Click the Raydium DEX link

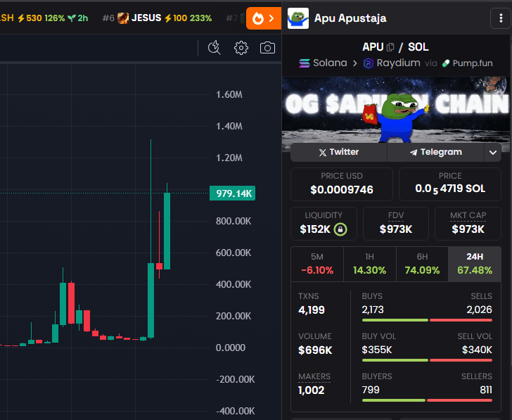392,63
